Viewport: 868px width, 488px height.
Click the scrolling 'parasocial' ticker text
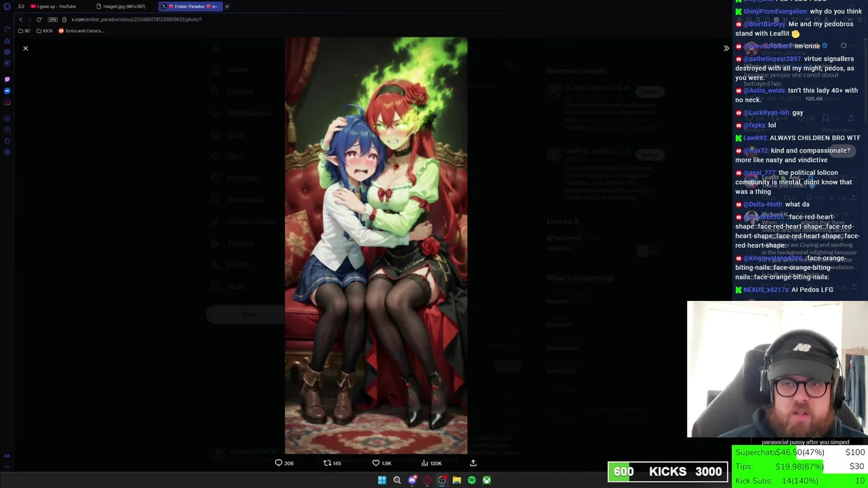(805, 442)
